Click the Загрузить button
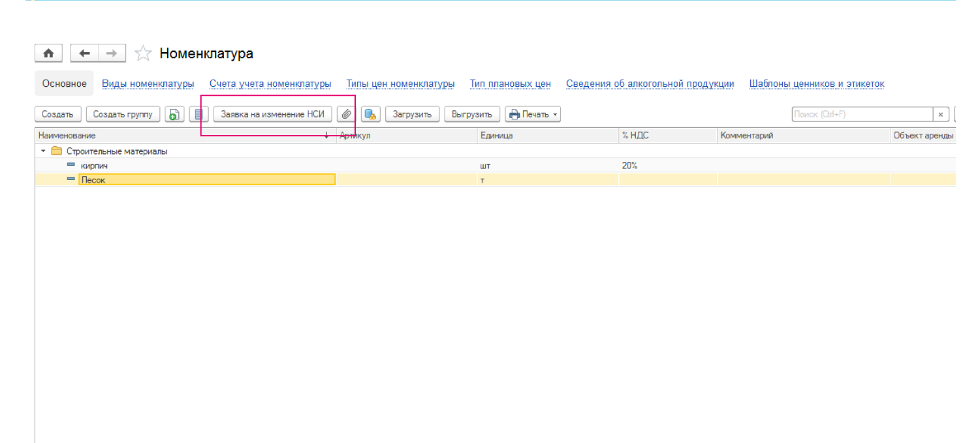 pos(412,114)
